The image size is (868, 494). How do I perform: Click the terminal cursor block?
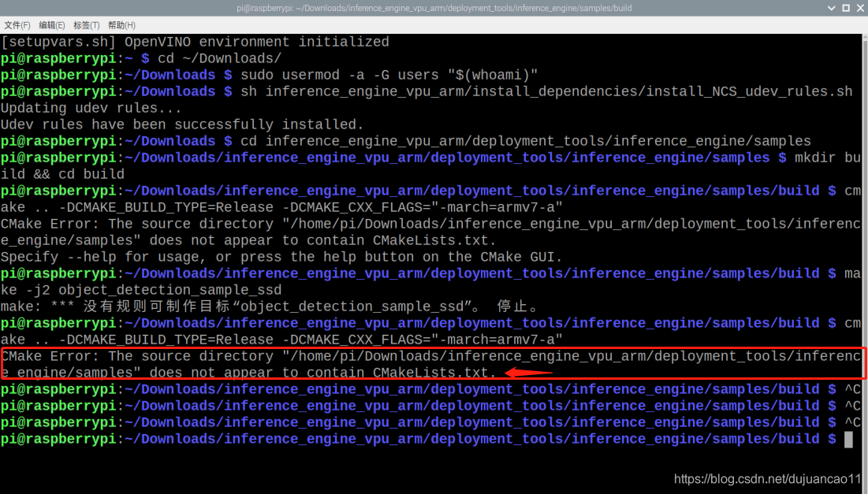[848, 440]
